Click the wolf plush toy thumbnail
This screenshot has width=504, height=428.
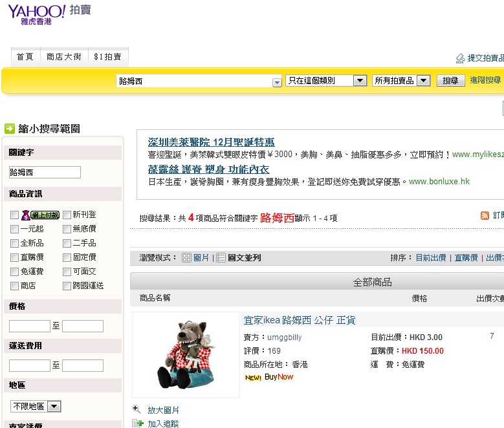pyautogui.click(x=186, y=355)
